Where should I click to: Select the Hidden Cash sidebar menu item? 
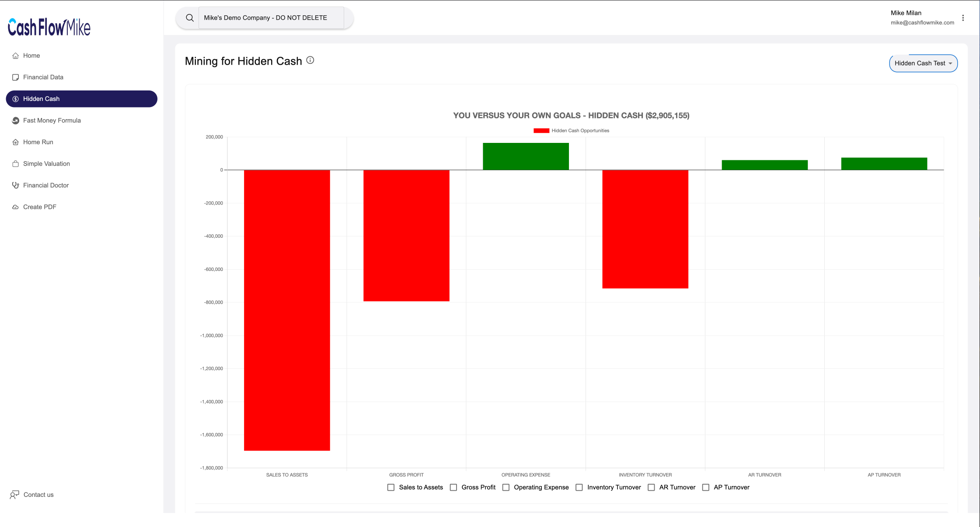[x=42, y=99]
